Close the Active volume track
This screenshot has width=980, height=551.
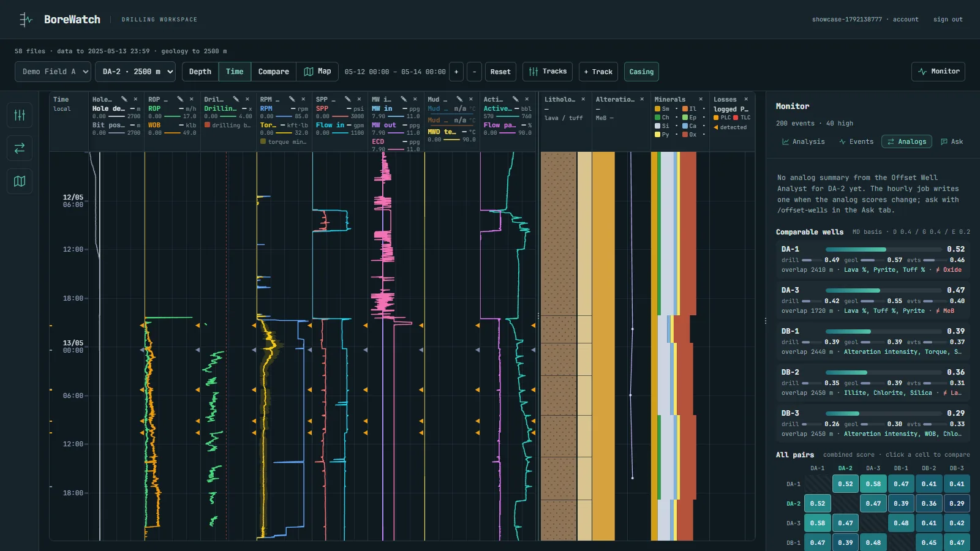pyautogui.click(x=527, y=99)
